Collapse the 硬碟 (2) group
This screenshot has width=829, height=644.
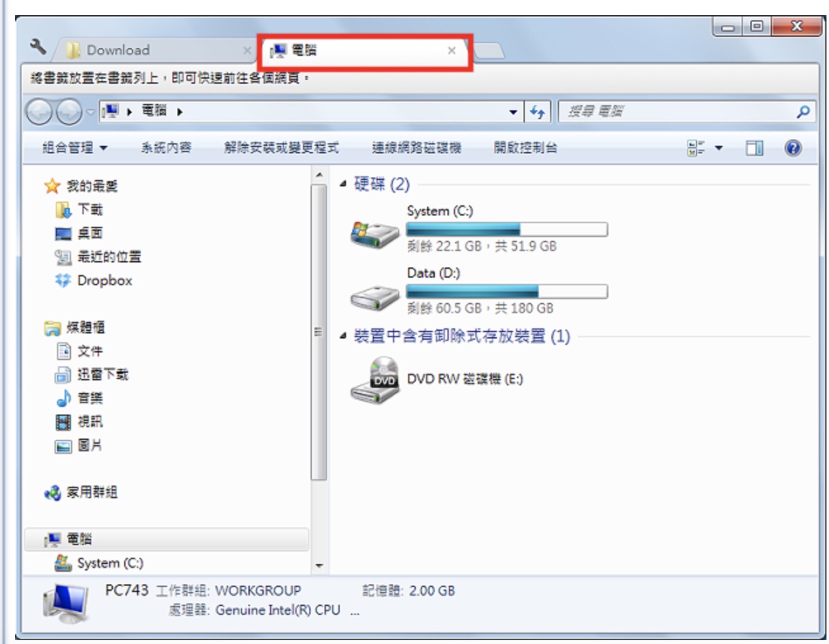click(x=343, y=184)
